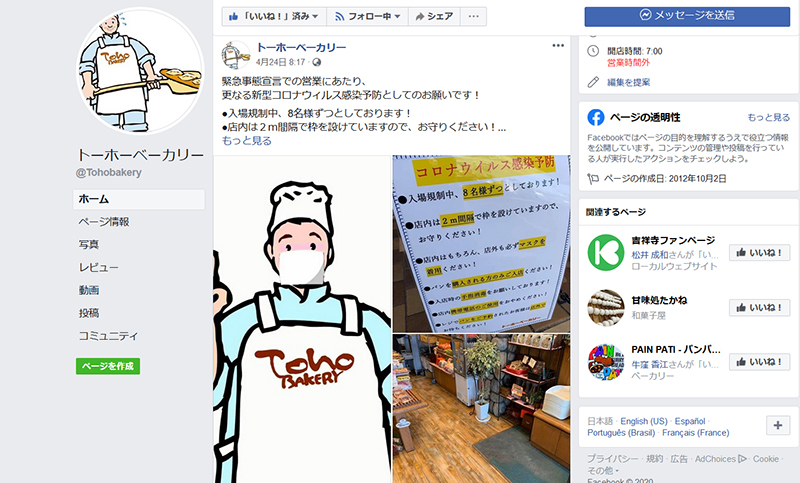Toggle the いいね！ button for 甘味処たかね
Screen dimensions: 800x483
759,308
